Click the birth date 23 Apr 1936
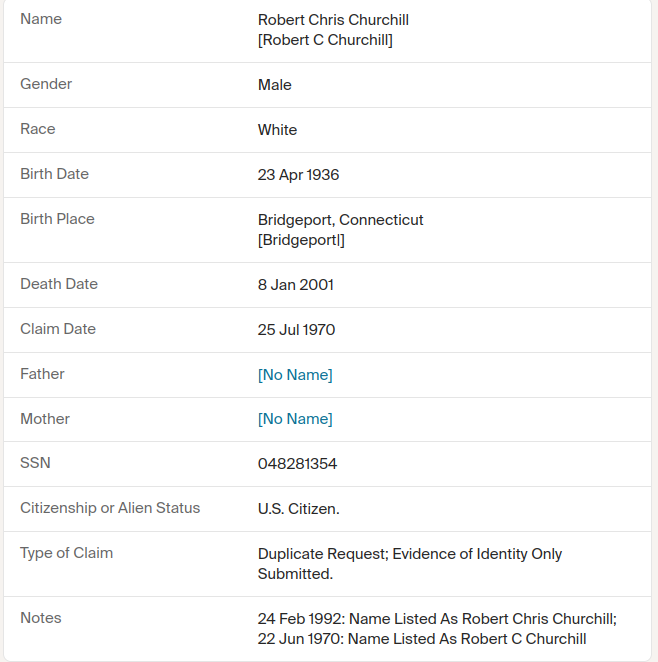 [x=298, y=175]
